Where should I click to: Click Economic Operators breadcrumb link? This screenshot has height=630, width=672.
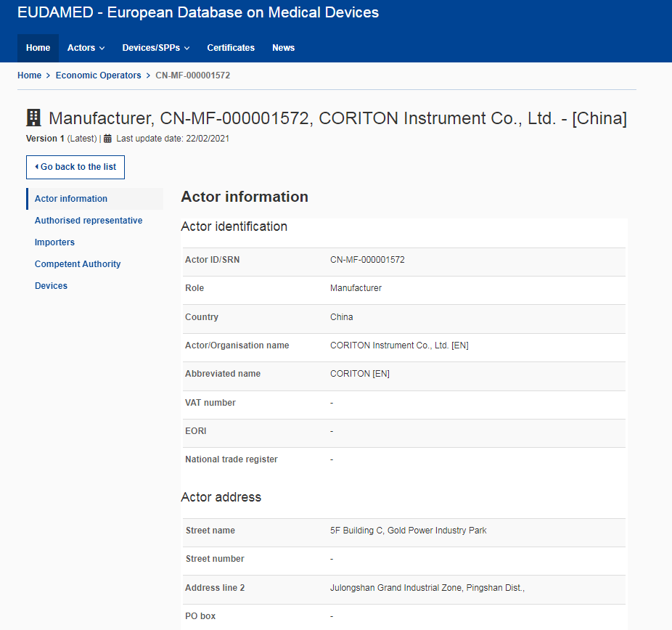pos(98,75)
